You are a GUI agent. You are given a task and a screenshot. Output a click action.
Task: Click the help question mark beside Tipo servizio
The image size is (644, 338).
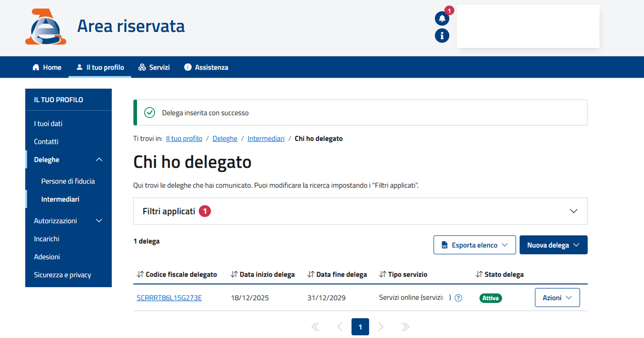458,298
